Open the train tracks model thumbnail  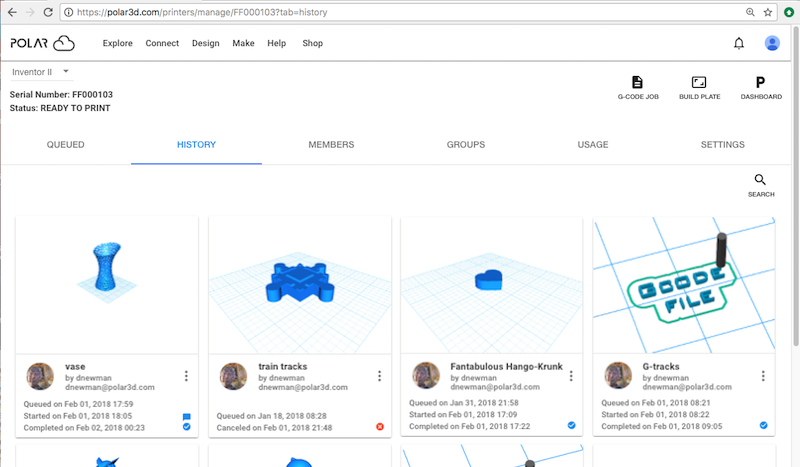(x=300, y=285)
